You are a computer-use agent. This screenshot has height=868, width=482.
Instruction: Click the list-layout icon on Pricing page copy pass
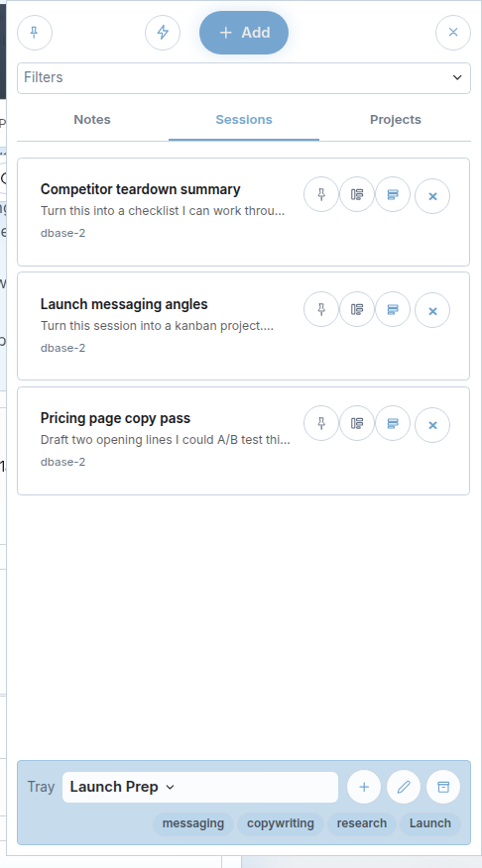pyautogui.click(x=357, y=423)
